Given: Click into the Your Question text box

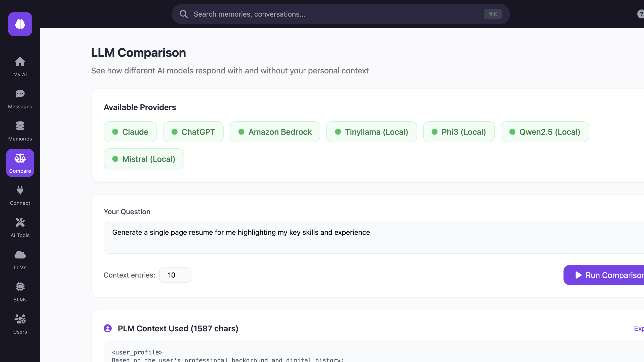Looking at the screenshot, I should tap(372, 237).
